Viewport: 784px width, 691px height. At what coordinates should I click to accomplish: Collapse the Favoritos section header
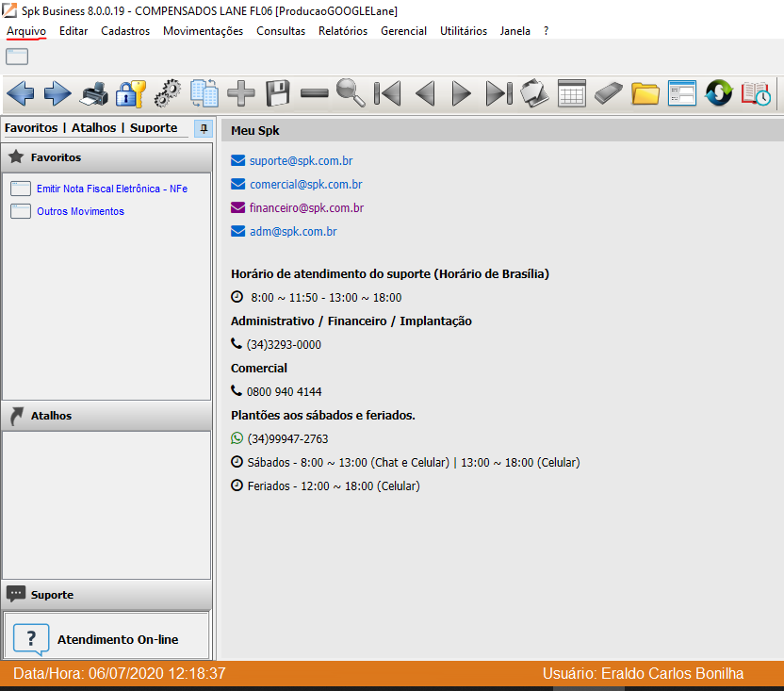click(106, 157)
